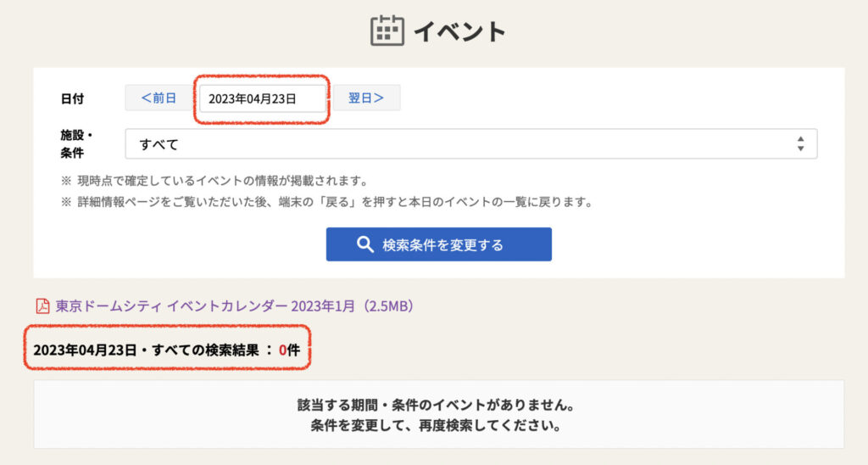The height and width of the screenshot is (465, 868).
Task: Go to next day with 翌日>
Action: click(x=366, y=98)
